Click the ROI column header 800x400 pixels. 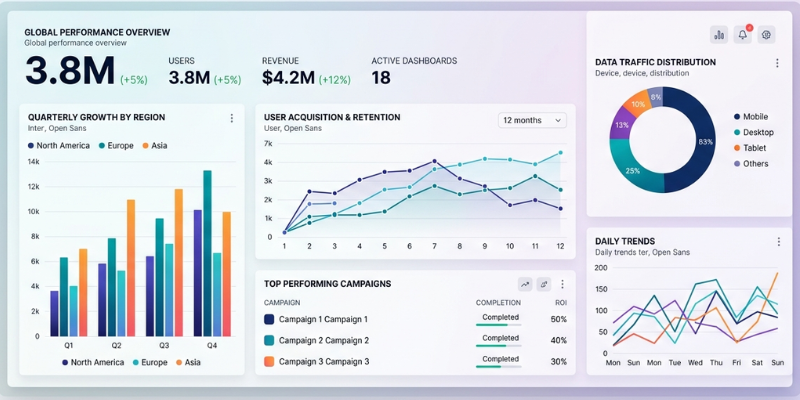point(559,302)
